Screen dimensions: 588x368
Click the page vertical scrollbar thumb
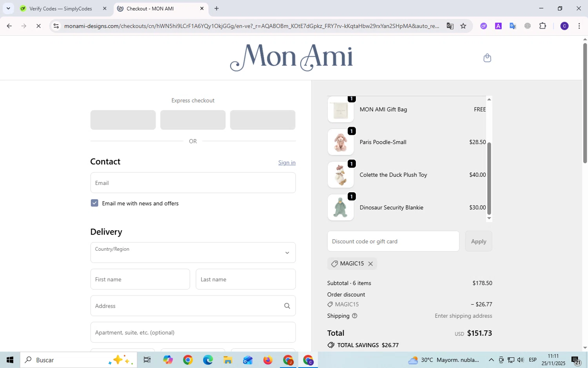[585, 103]
